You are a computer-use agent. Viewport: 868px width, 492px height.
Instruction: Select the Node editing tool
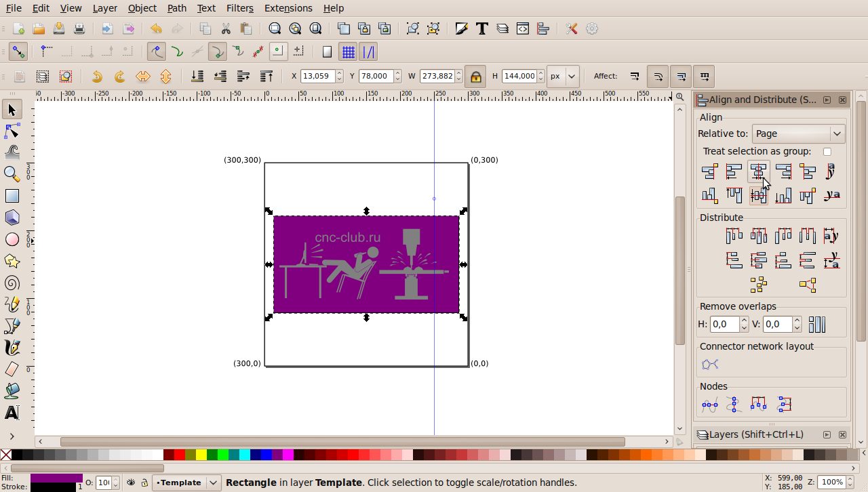pos(12,131)
